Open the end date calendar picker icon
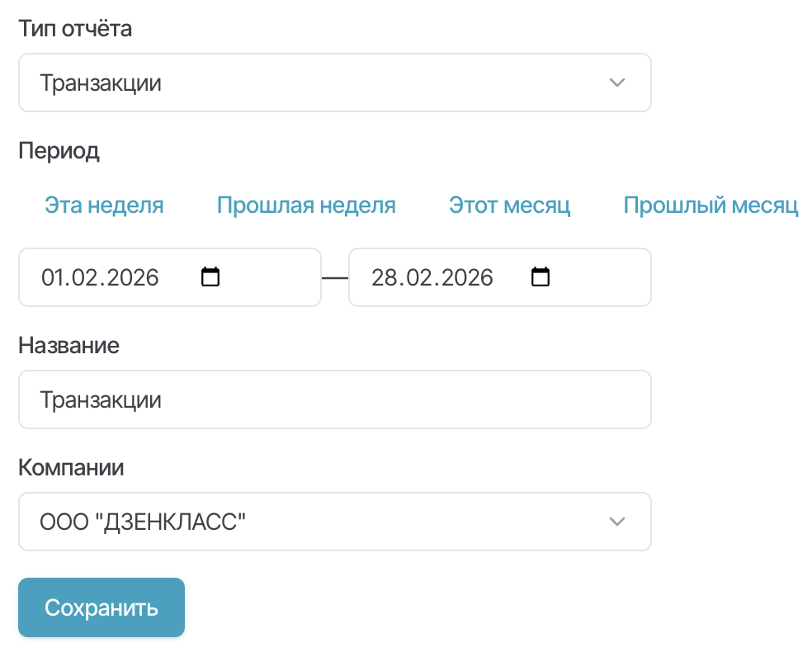The image size is (812, 652). (541, 276)
